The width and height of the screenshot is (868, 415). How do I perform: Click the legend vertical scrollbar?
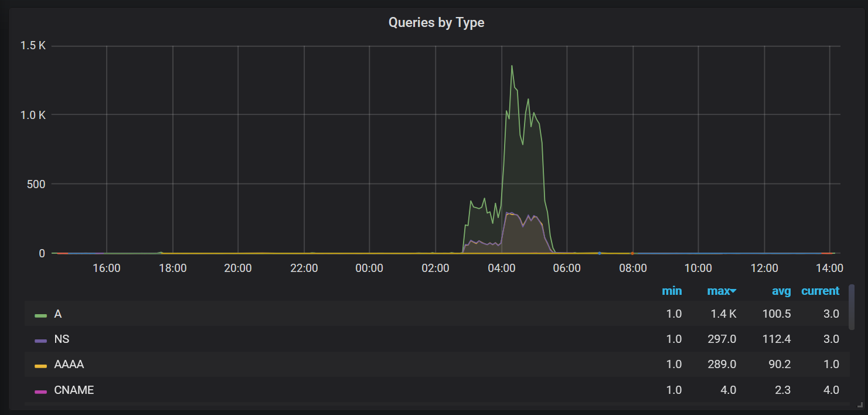[852, 308]
